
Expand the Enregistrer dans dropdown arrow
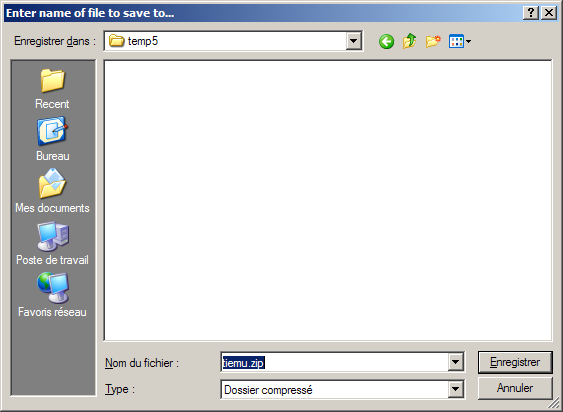point(353,41)
